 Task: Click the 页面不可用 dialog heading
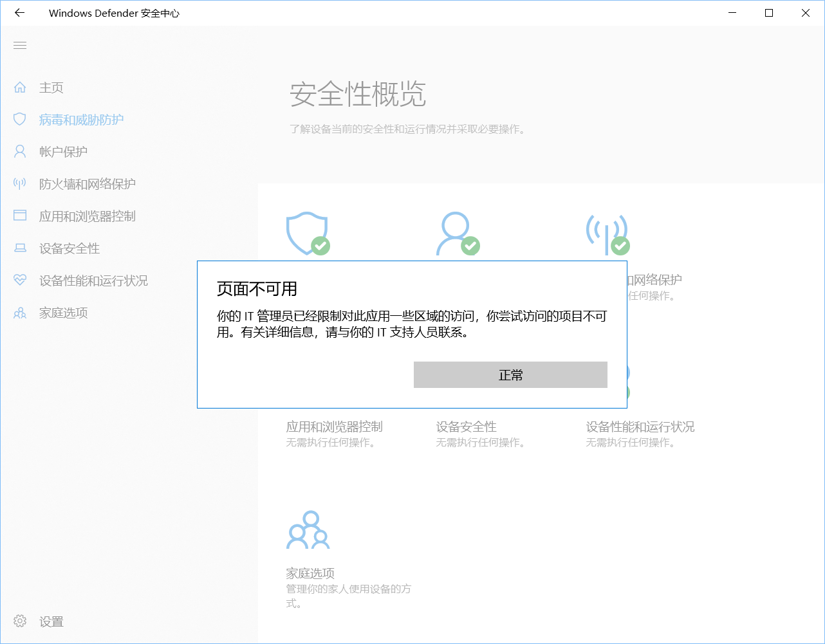(257, 289)
